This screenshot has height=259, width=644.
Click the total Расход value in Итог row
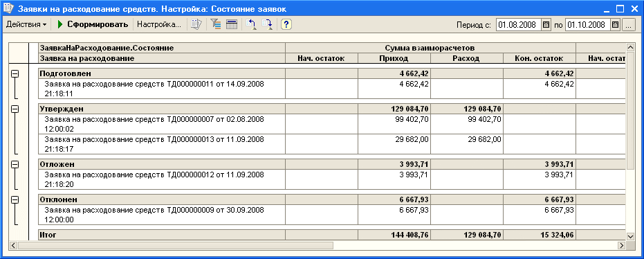click(x=484, y=235)
